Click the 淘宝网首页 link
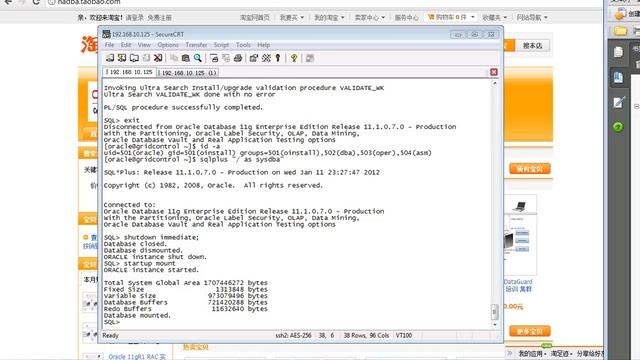The height and width of the screenshot is (360, 640). tap(255, 18)
